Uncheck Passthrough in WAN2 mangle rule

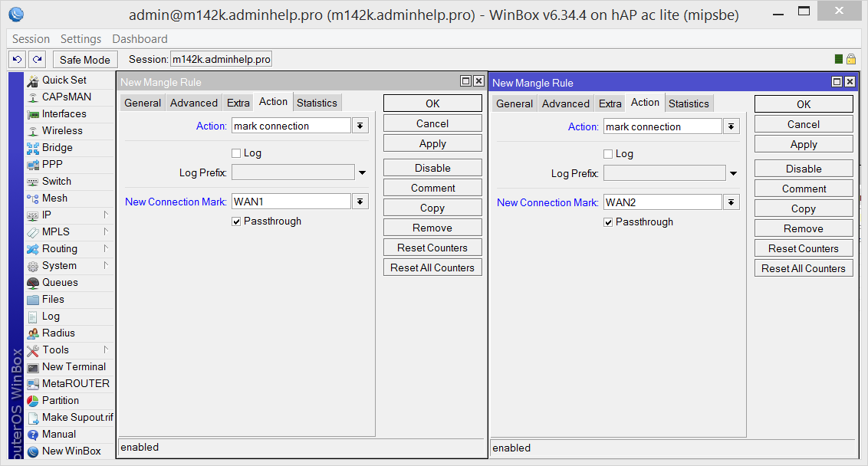click(x=608, y=222)
